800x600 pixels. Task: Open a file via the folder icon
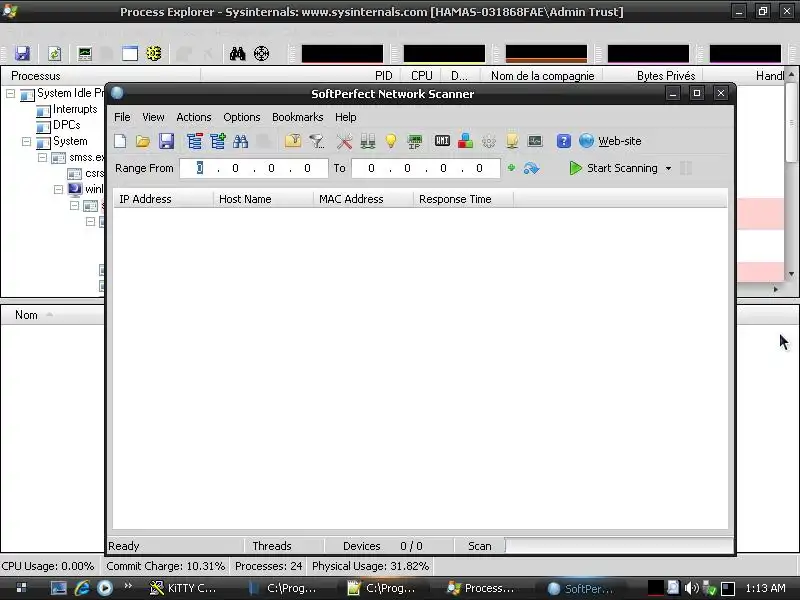click(143, 141)
